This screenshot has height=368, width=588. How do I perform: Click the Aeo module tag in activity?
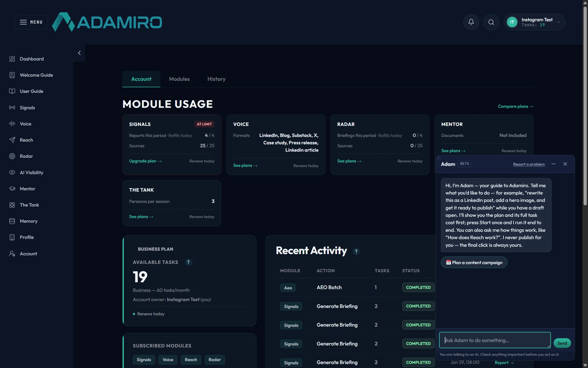coord(288,288)
